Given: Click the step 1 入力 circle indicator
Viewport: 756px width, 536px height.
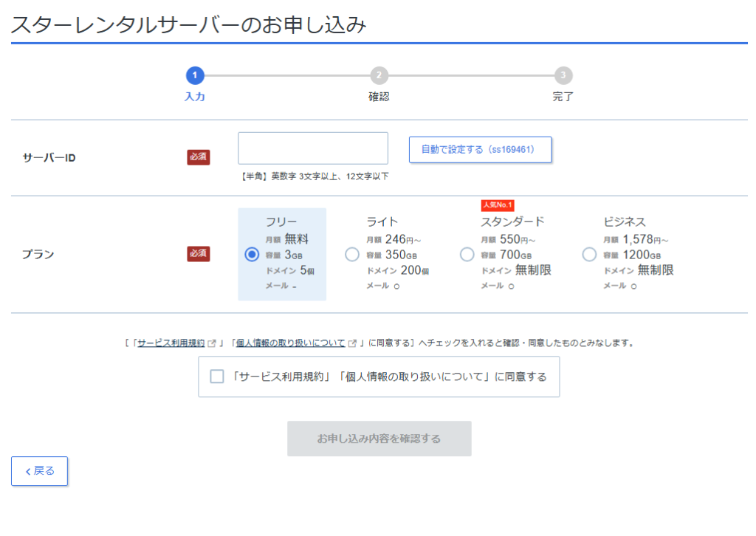Looking at the screenshot, I should (x=194, y=75).
